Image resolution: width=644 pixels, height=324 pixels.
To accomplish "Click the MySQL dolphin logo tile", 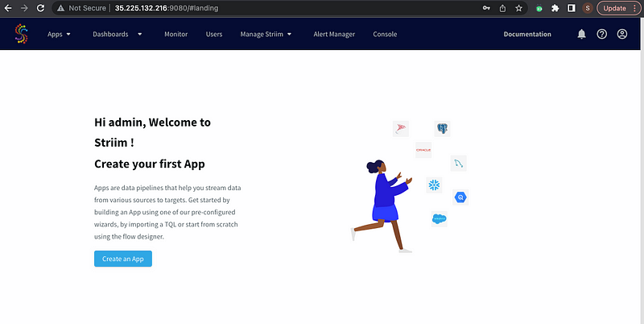I will pyautogui.click(x=458, y=164).
